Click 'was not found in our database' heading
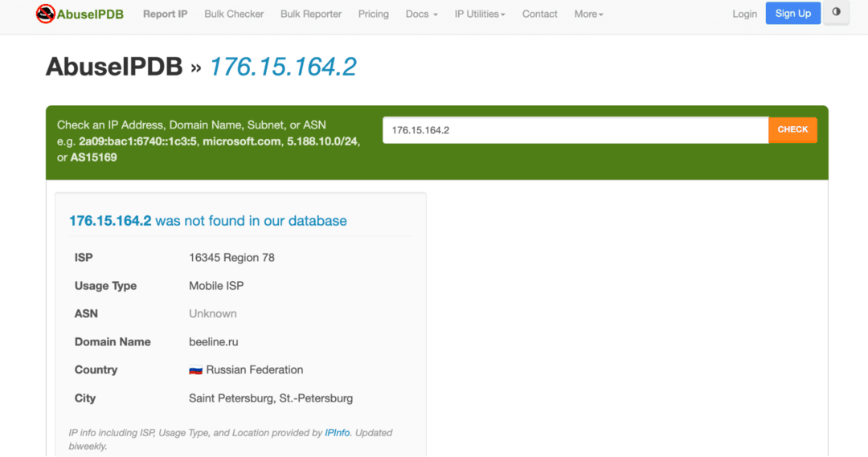Screen dimensions: 868x457 point(251,221)
